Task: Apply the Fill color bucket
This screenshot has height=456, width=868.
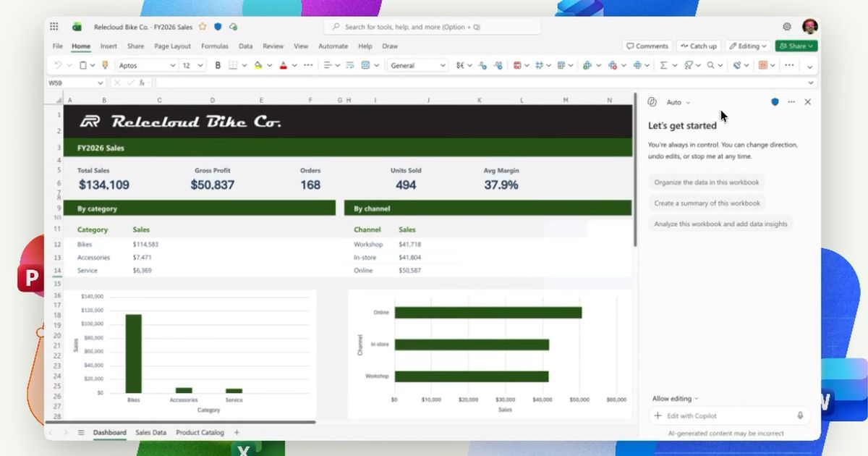Action: [x=258, y=65]
